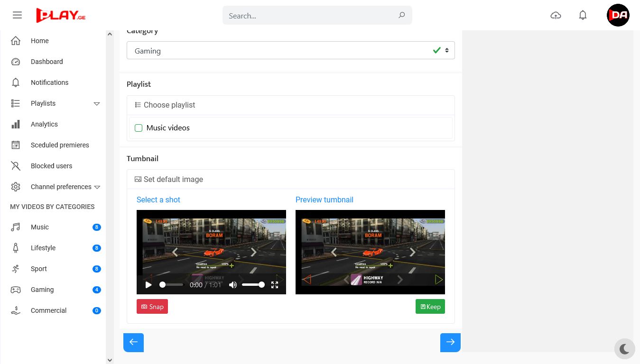The image size is (640, 364).
Task: Click the Music note icon
Action: click(16, 227)
